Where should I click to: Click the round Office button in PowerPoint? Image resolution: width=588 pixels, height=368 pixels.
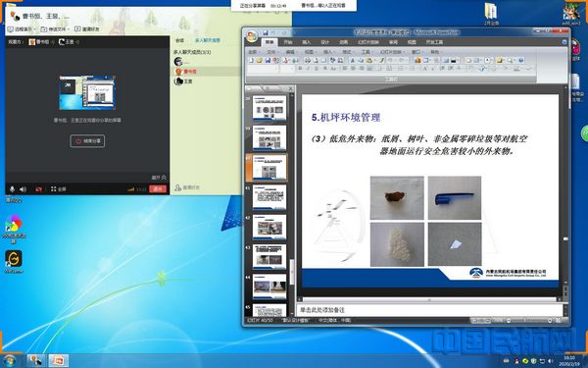253,36
